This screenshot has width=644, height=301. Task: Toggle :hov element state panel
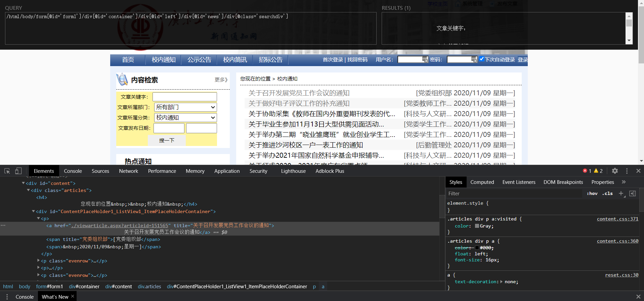pyautogui.click(x=592, y=194)
